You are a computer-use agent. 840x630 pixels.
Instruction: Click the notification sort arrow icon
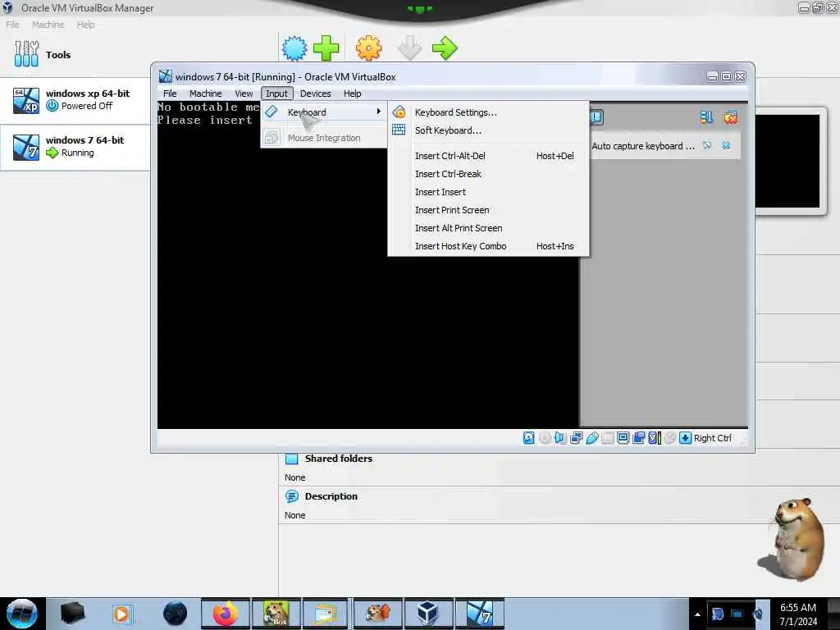point(706,117)
